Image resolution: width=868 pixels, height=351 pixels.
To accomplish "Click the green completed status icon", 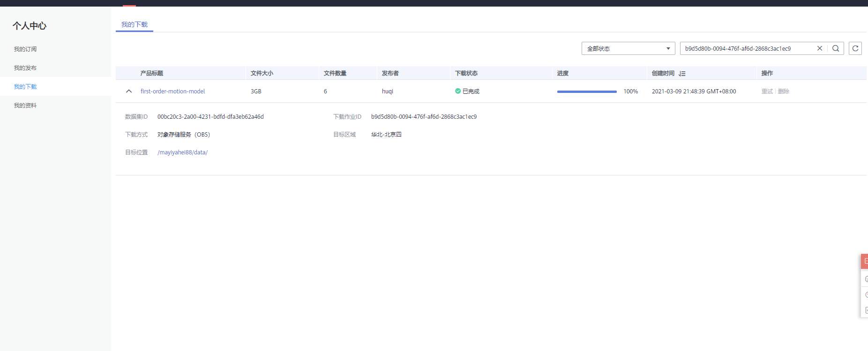I will [x=458, y=91].
